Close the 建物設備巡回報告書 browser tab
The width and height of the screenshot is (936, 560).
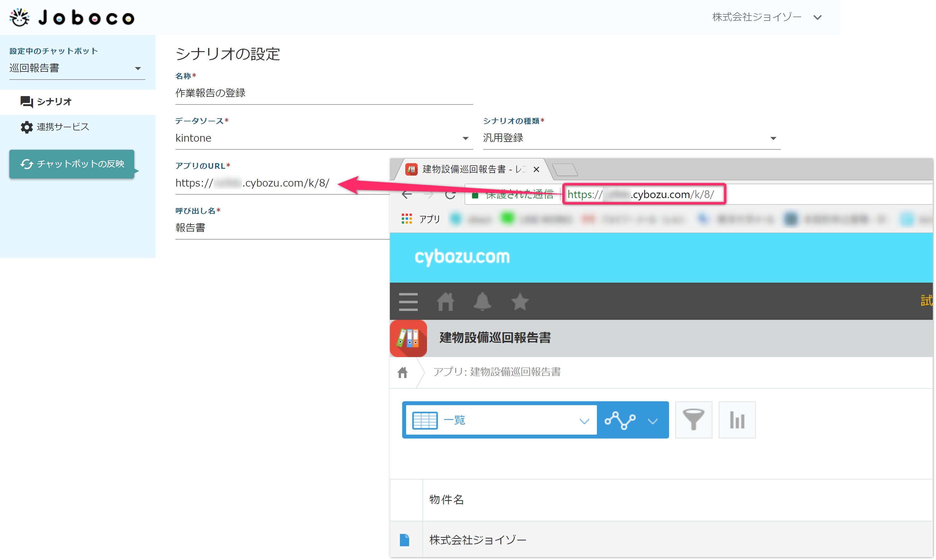536,169
